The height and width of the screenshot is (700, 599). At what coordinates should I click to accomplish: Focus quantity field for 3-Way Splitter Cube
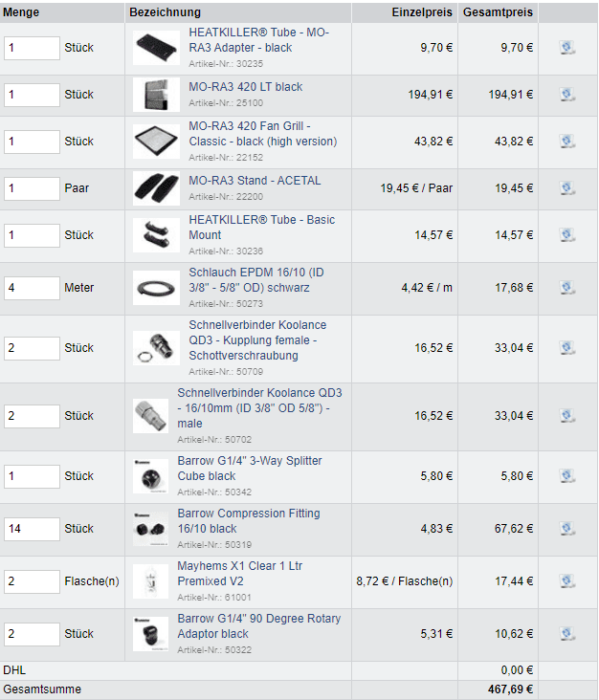tap(32, 477)
